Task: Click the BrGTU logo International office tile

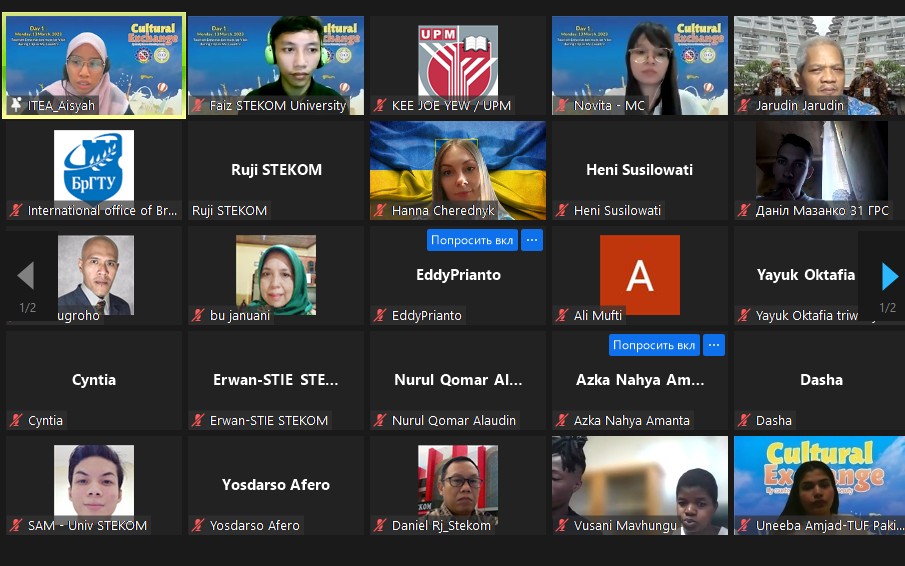Action: (94, 165)
